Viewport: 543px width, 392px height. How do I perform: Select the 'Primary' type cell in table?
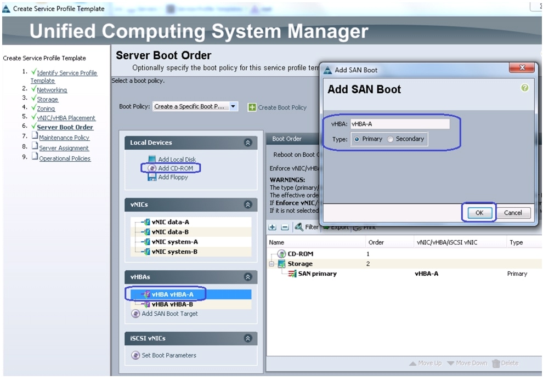coord(517,274)
